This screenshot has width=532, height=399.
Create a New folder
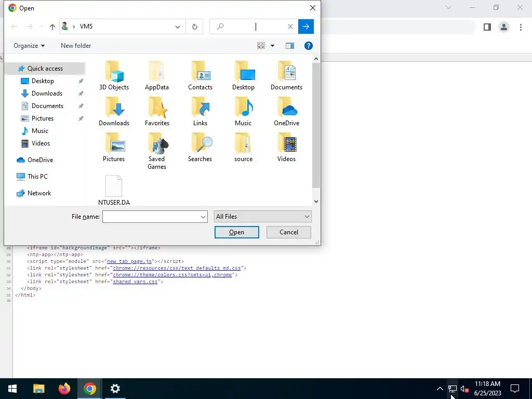point(76,46)
